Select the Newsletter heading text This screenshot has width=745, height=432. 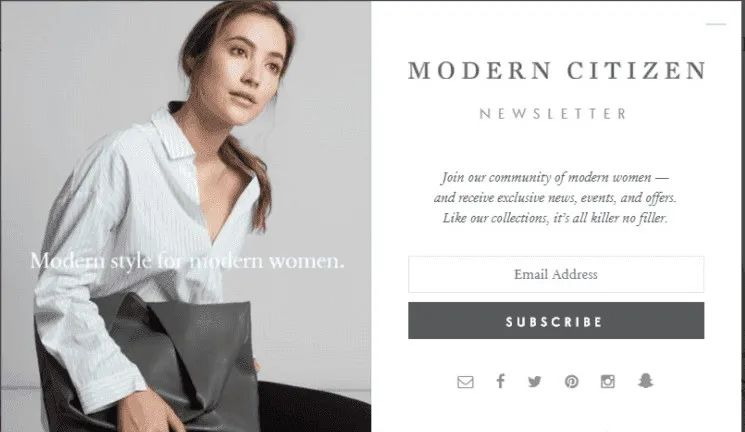[553, 114]
